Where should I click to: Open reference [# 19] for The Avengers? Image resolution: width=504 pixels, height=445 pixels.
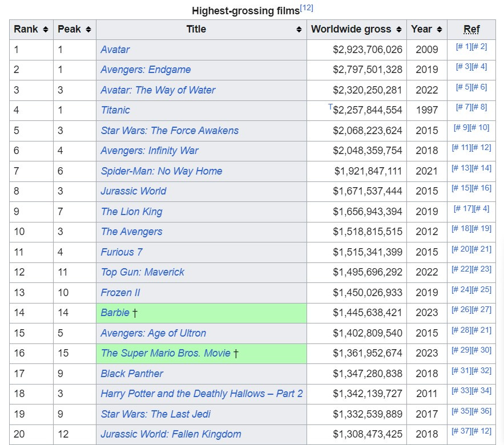tap(482, 228)
